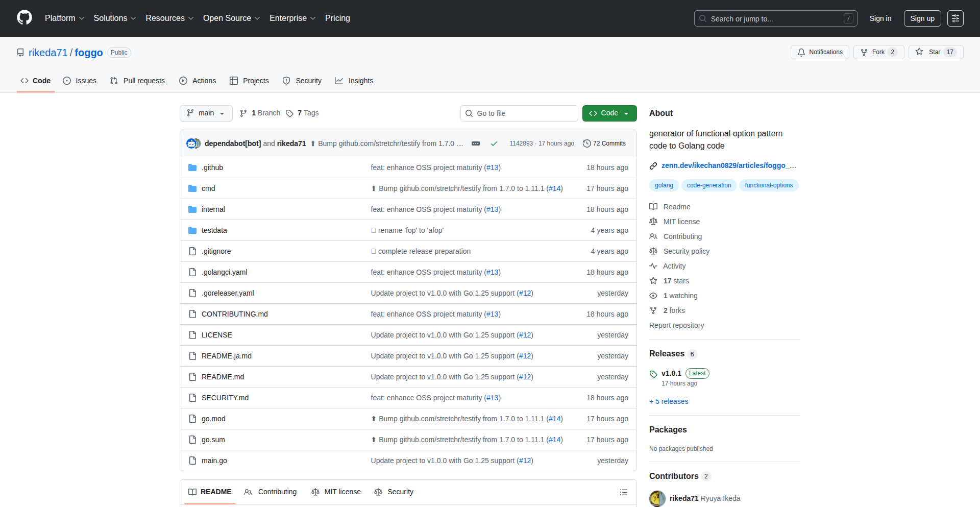Click the Notifications bell button

pyautogui.click(x=820, y=52)
